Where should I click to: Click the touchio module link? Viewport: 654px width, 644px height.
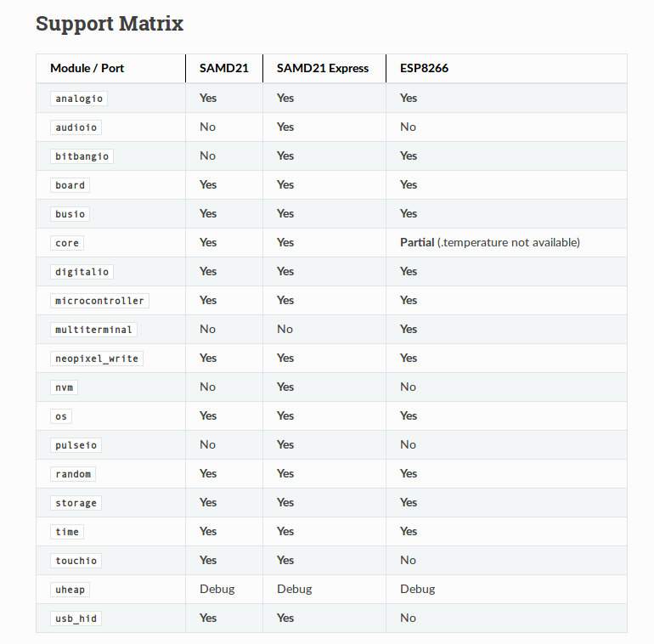click(x=76, y=561)
